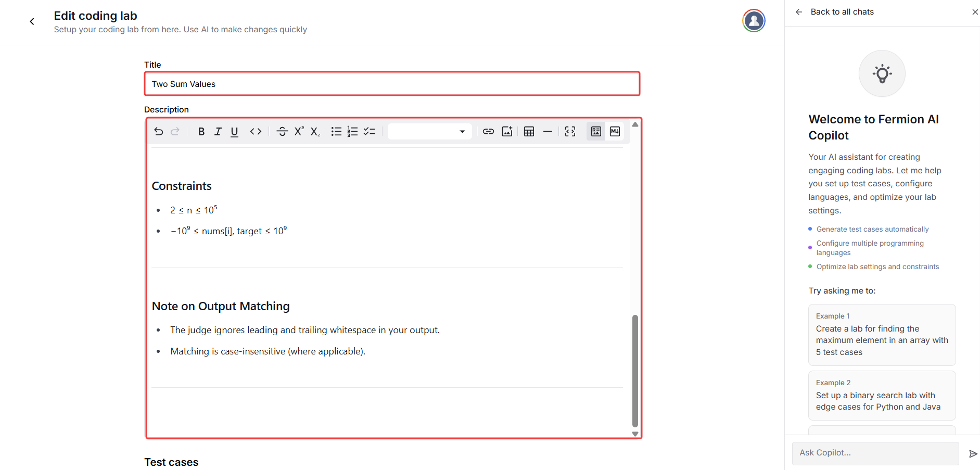Toggle italic formatting
980x470 pixels.
(218, 132)
